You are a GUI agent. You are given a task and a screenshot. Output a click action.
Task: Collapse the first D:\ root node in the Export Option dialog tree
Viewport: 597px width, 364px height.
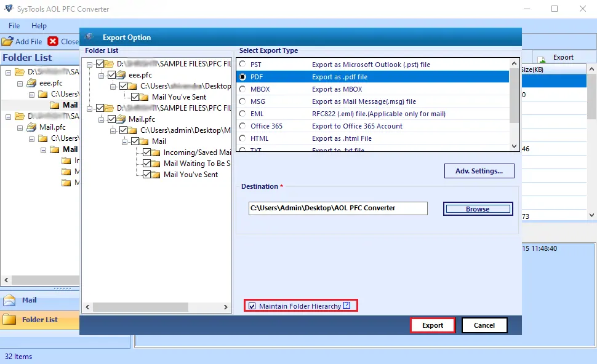click(89, 65)
